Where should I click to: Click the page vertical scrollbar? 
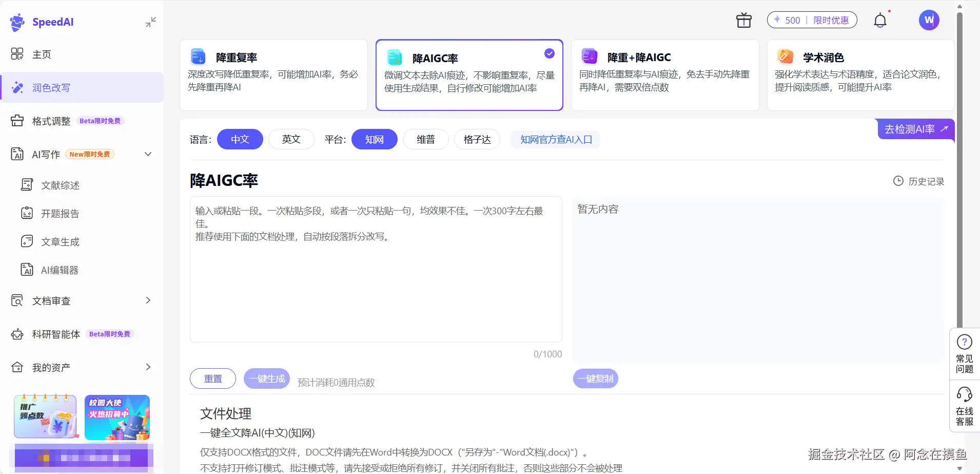click(x=959, y=169)
